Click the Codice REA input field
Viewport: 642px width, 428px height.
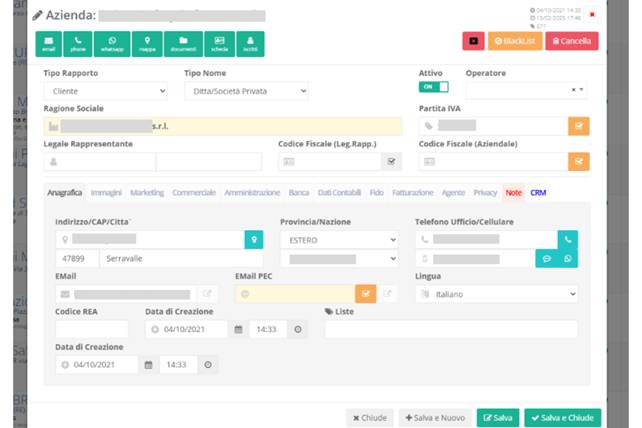pyautogui.click(x=91, y=329)
